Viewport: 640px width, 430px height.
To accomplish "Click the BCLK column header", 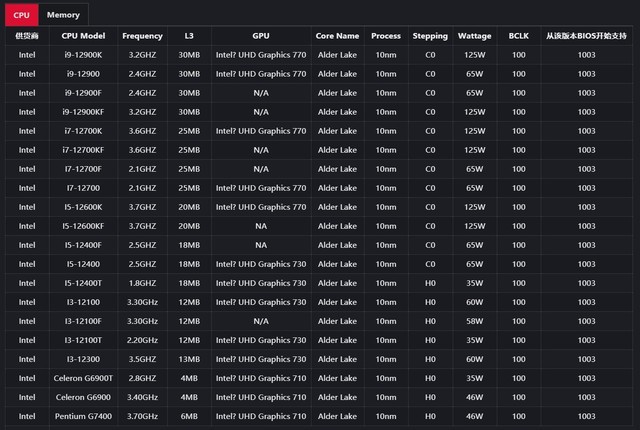I will 518,36.
